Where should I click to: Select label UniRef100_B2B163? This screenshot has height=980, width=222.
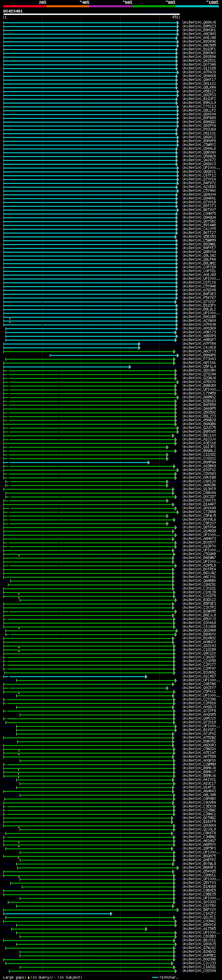click(x=199, y=401)
